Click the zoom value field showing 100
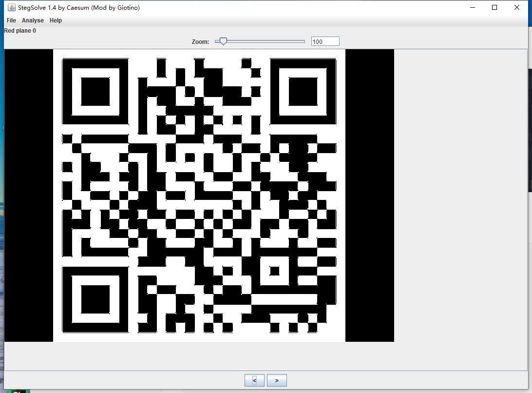The image size is (532, 393). 325,41
